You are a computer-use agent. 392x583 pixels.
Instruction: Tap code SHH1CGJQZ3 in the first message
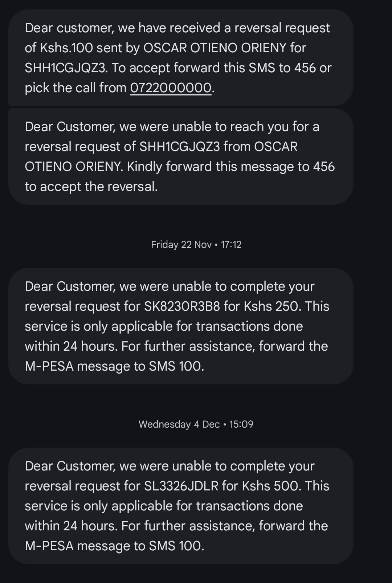pyautogui.click(x=66, y=68)
